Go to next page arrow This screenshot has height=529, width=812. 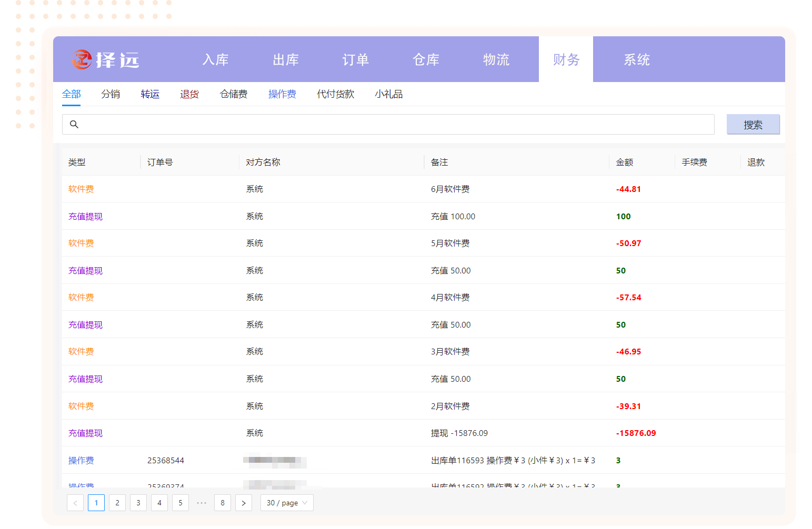pyautogui.click(x=243, y=503)
